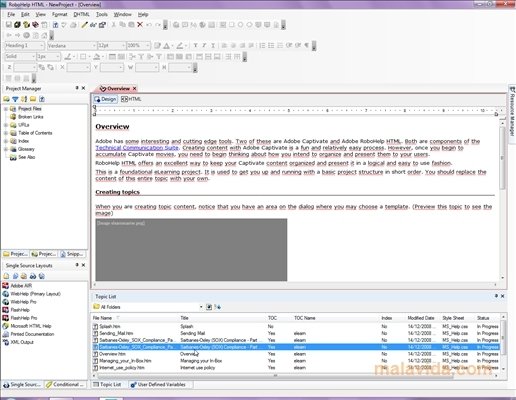The image size is (516, 400).
Task: Open the See Also folder
Action: [23, 157]
